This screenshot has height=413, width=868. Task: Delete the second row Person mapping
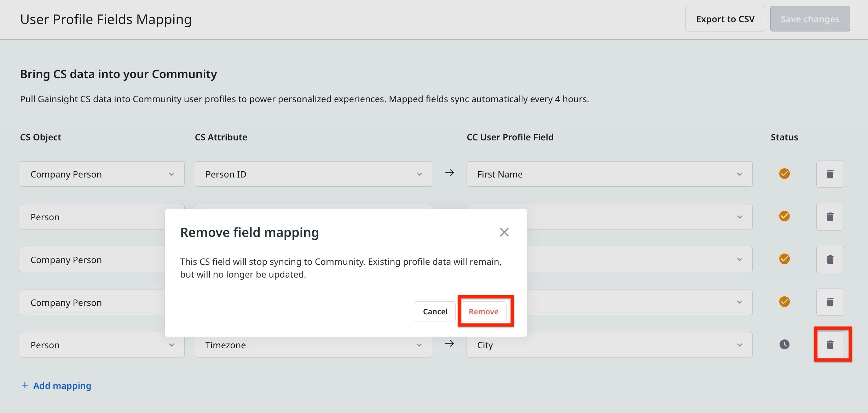[830, 217]
